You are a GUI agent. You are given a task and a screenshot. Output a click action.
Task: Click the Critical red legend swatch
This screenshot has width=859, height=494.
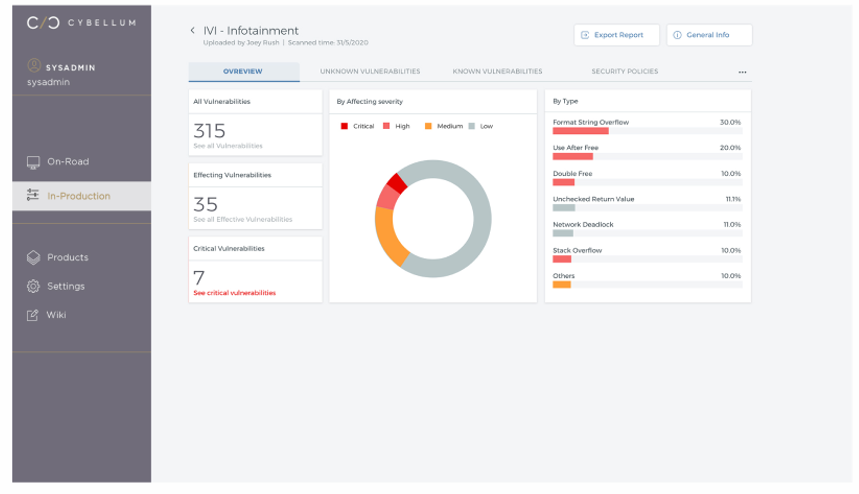pyautogui.click(x=345, y=126)
